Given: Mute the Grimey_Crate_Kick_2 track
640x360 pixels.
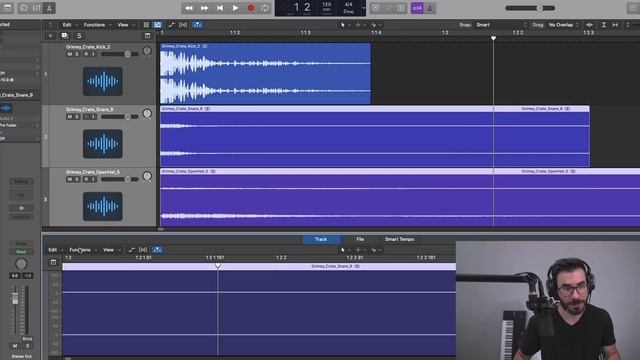Looking at the screenshot, I should point(69,54).
